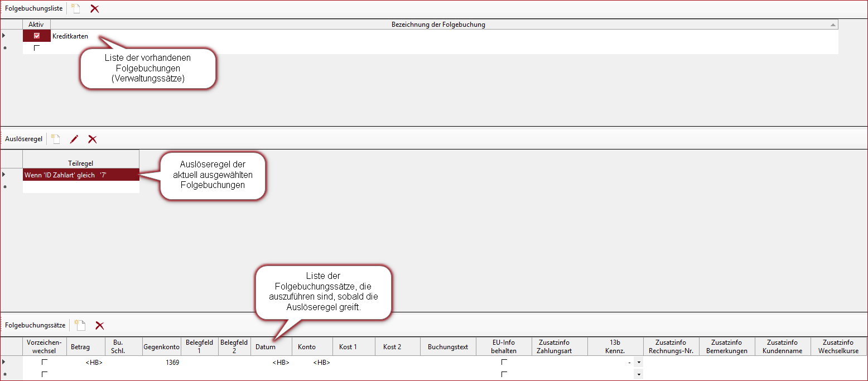
Task: Click row selector arrow beside Kreditkarten
Action: [x=5, y=36]
